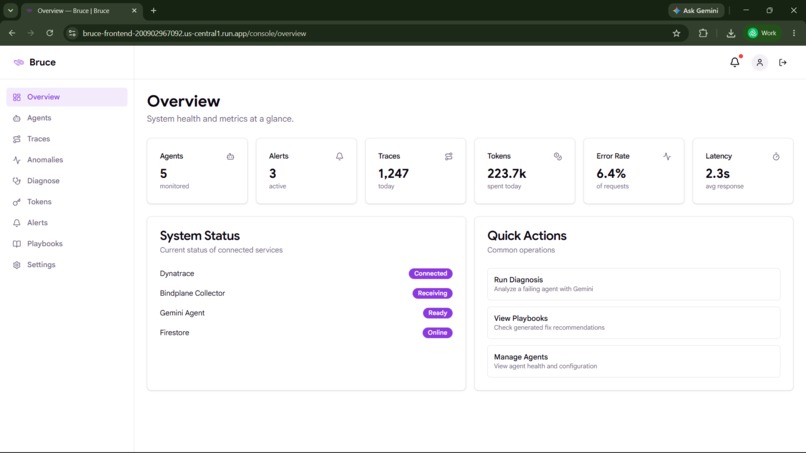Click the Online badge for Firestore
The width and height of the screenshot is (806, 453).
point(437,333)
